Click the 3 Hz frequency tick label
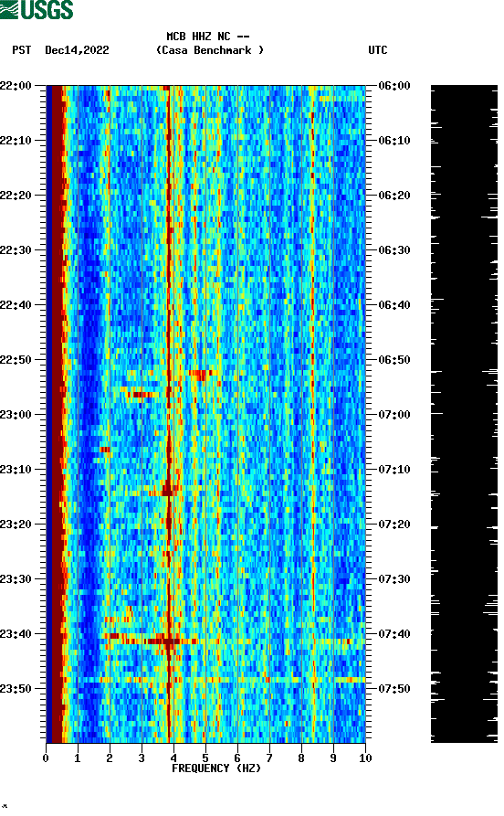 (142, 758)
